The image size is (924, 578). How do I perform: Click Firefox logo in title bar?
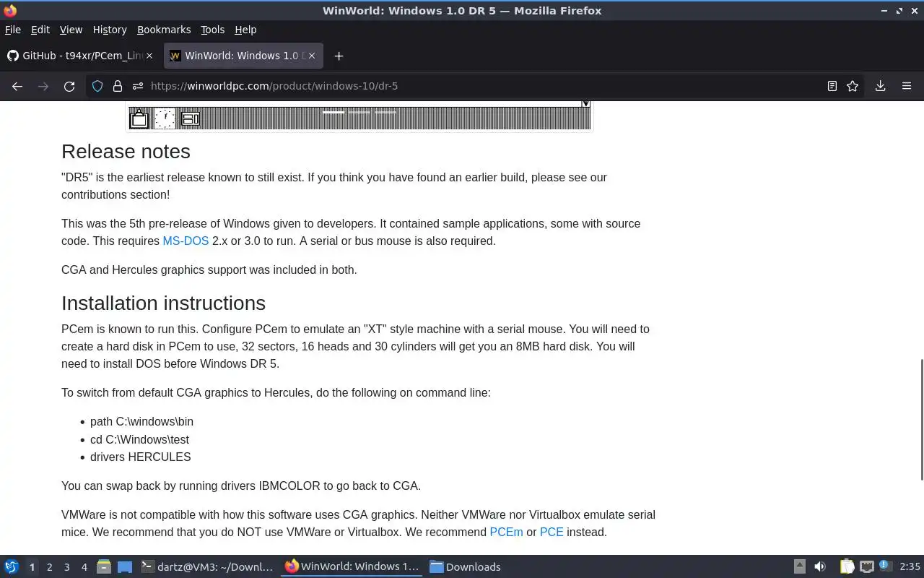tap(10, 10)
